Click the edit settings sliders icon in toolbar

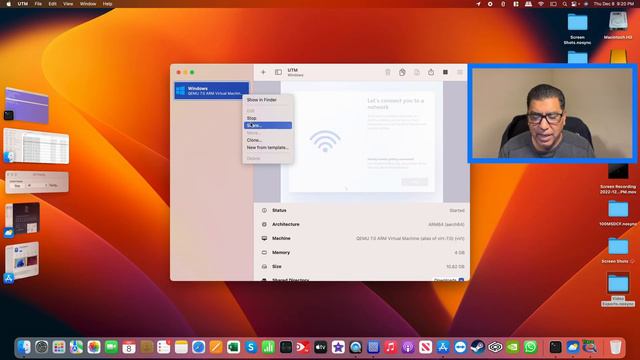click(460, 72)
